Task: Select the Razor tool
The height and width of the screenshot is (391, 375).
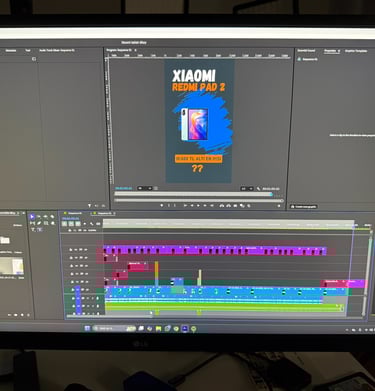Action: [x=52, y=217]
